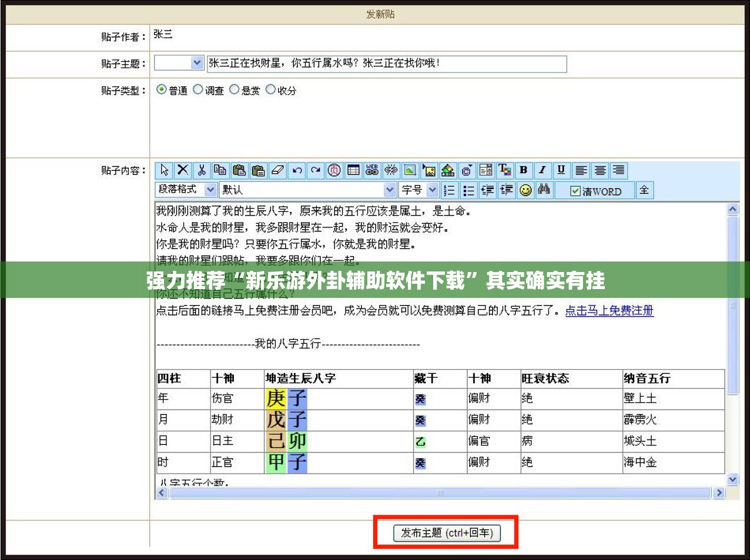Click the undo arrow icon
750x560 pixels.
[297, 170]
